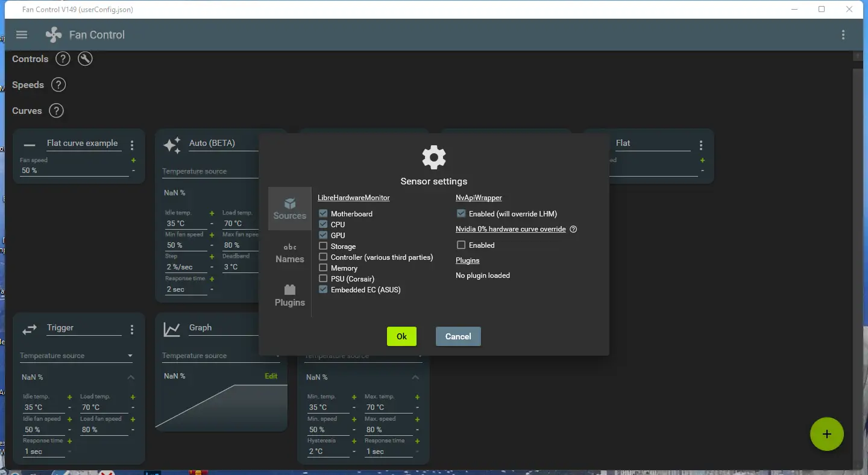Click the Fan Control fan logo
The width and height of the screenshot is (868, 475).
click(x=54, y=35)
